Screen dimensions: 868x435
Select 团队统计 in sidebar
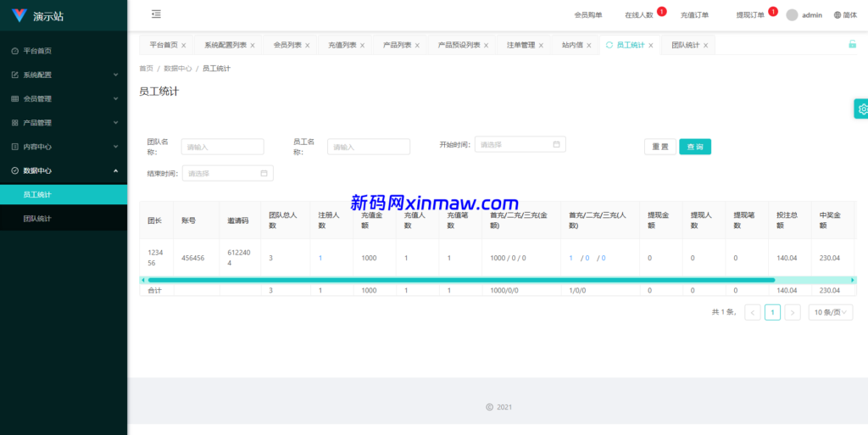click(x=64, y=219)
